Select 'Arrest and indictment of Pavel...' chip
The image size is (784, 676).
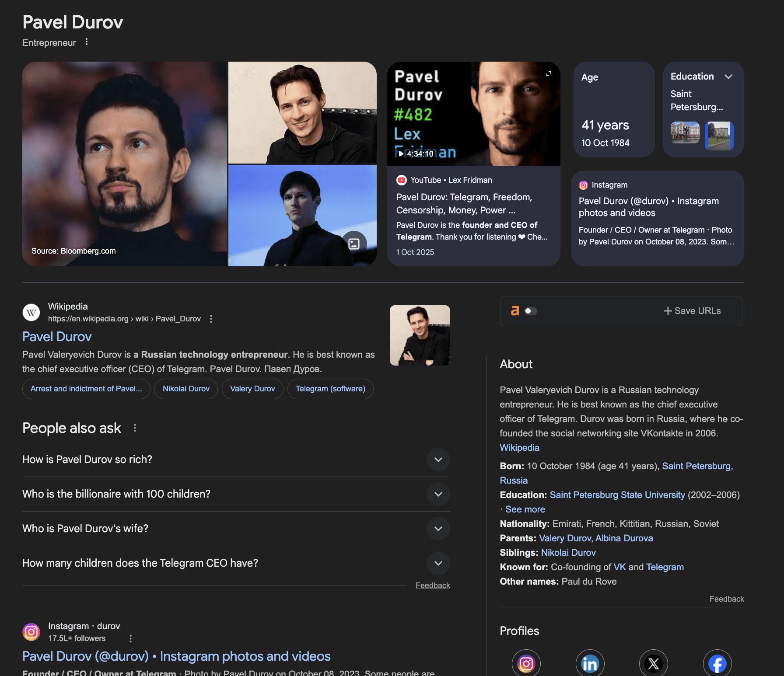86,389
